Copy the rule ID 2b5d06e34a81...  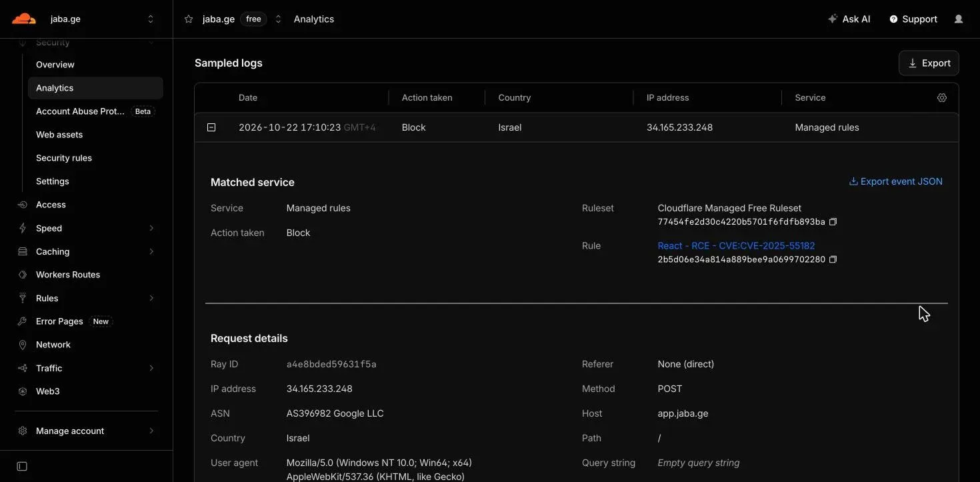pos(833,259)
